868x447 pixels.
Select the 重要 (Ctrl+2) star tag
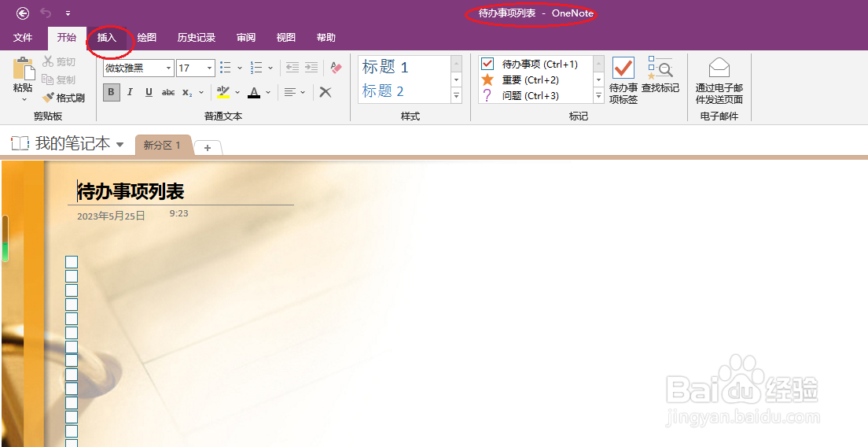click(520, 79)
